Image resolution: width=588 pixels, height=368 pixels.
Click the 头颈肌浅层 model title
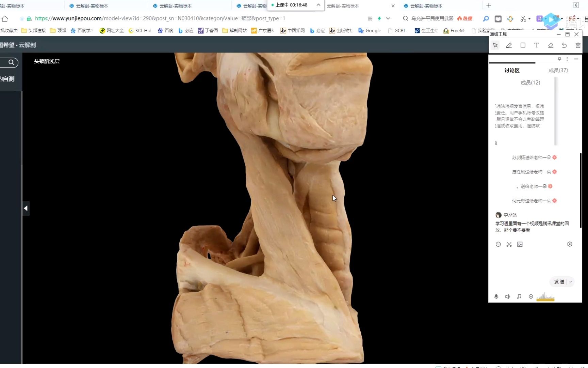coord(47,61)
